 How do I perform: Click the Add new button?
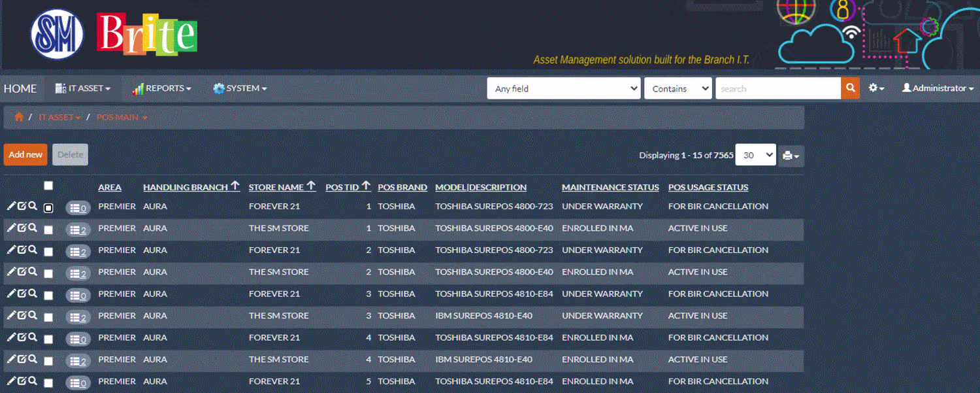[25, 154]
